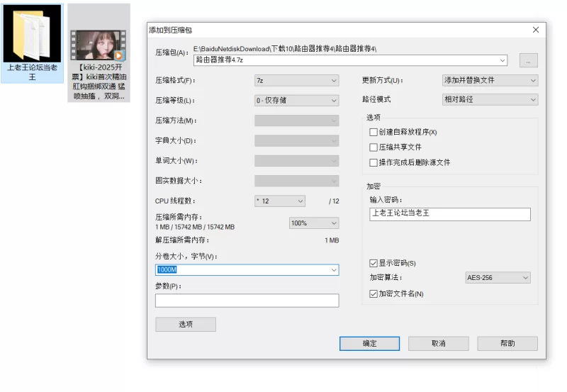567x392 pixels.
Task: Click the 压缩所需内存 label
Action: (179, 218)
